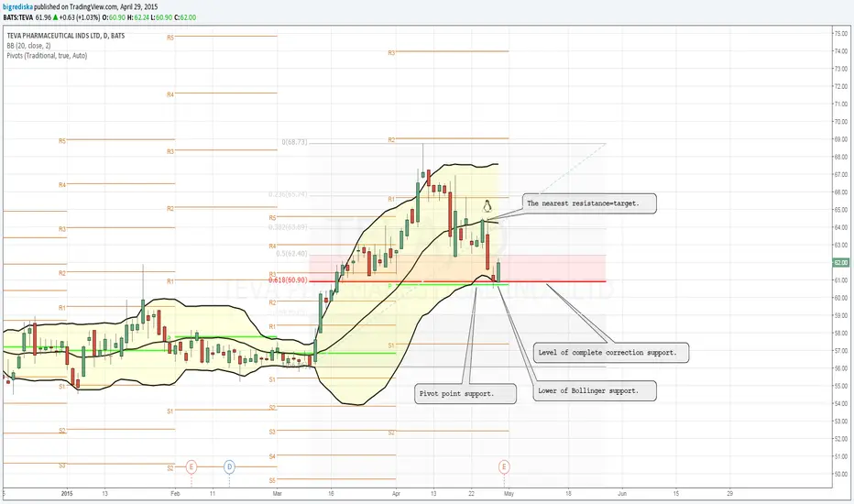Click the May label on the time axis
The width and height of the screenshot is (854, 504).
pyautogui.click(x=509, y=494)
